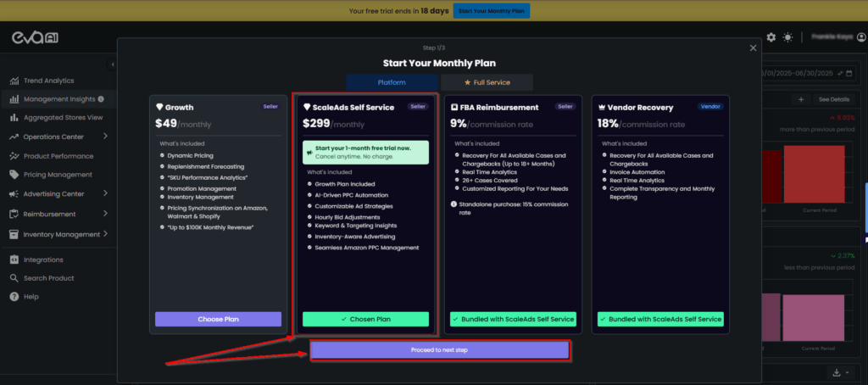The height and width of the screenshot is (385, 868).
Task: Click the Operations Center trend arrow icon
Action: click(x=14, y=137)
